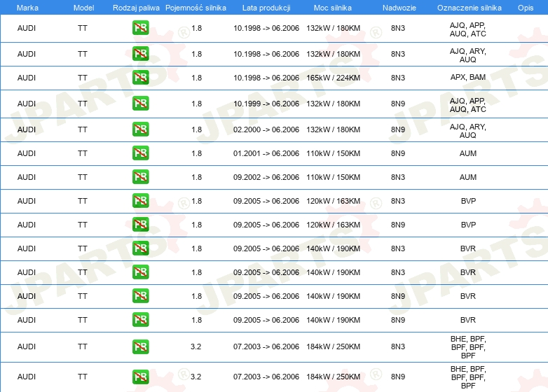Click fuel icon in the 01.2001 production row

140,153
